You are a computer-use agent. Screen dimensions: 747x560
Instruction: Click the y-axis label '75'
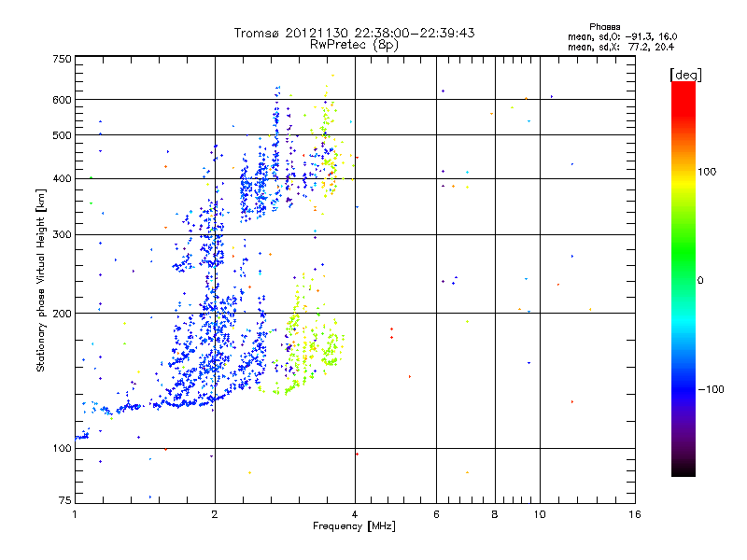65,500
